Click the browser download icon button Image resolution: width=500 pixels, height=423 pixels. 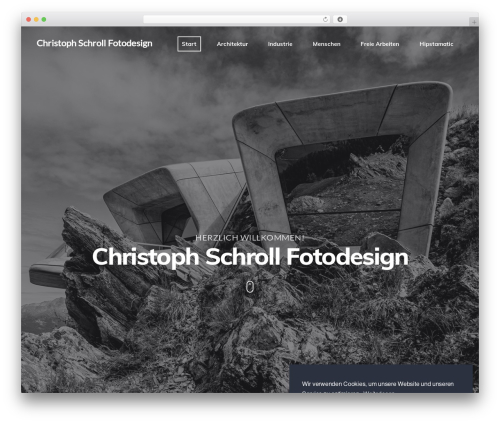click(340, 19)
